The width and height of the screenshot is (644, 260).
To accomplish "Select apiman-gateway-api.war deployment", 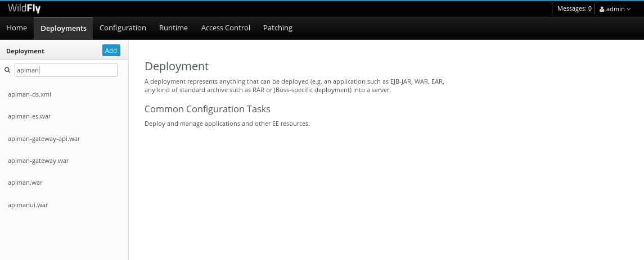I will pos(64,139).
